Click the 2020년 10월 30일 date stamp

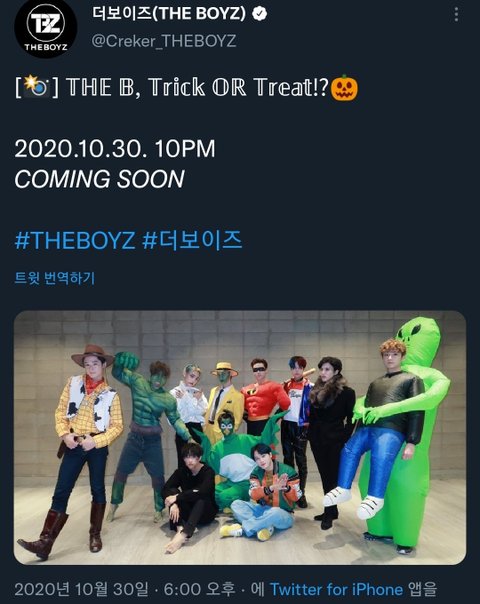pyautogui.click(x=81, y=589)
